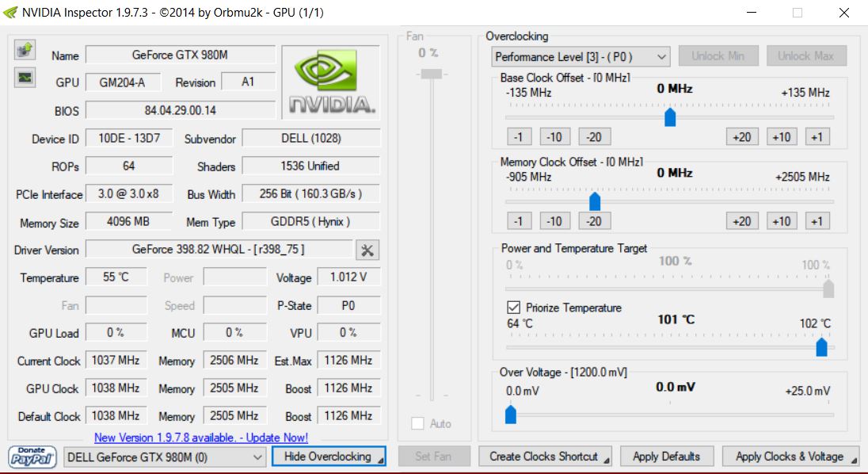The height and width of the screenshot is (474, 868).
Task: Click the Est.Max field 1126 MHz
Action: click(348, 360)
